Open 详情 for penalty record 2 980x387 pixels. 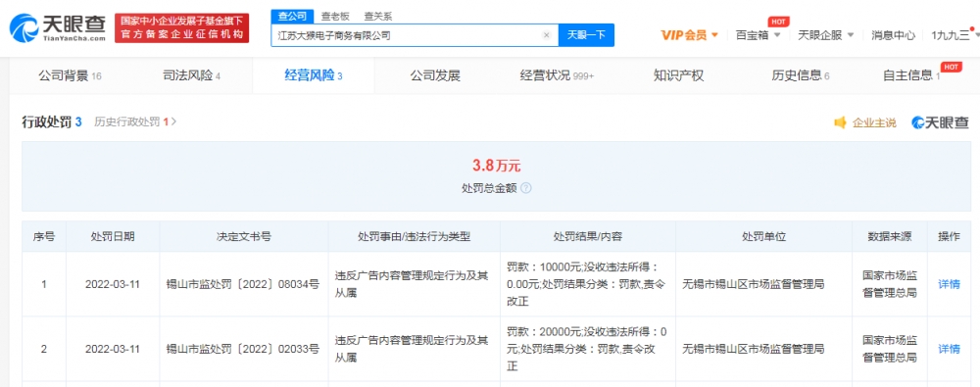[949, 349]
